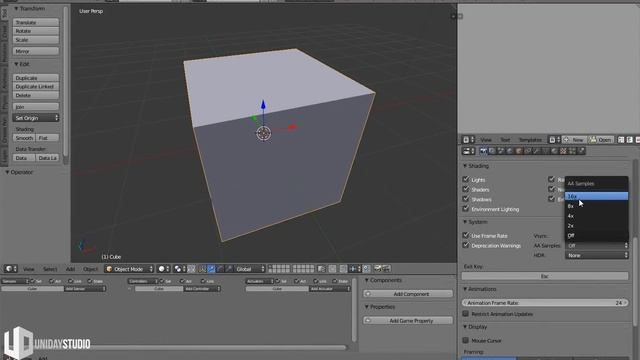Screen dimensions: 640x360
Task: Toggle the 3D manipulator widget icon
Action: click(202, 269)
